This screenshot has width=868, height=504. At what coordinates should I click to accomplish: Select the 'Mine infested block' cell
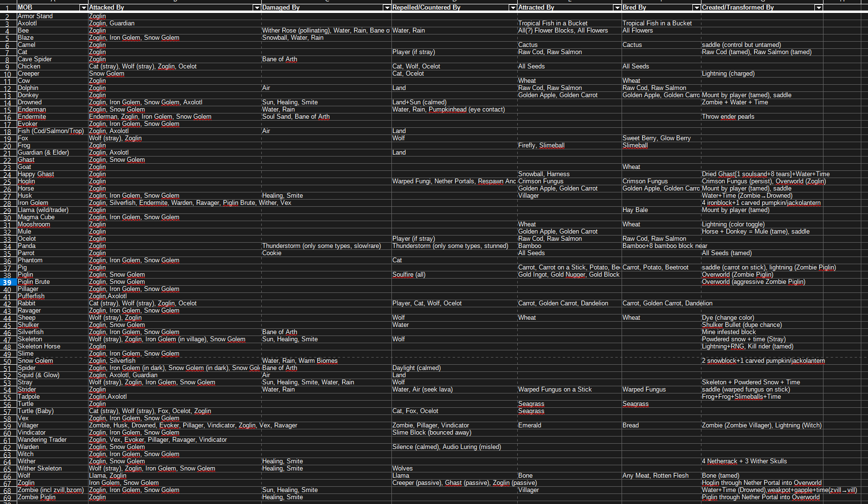[x=762, y=332]
